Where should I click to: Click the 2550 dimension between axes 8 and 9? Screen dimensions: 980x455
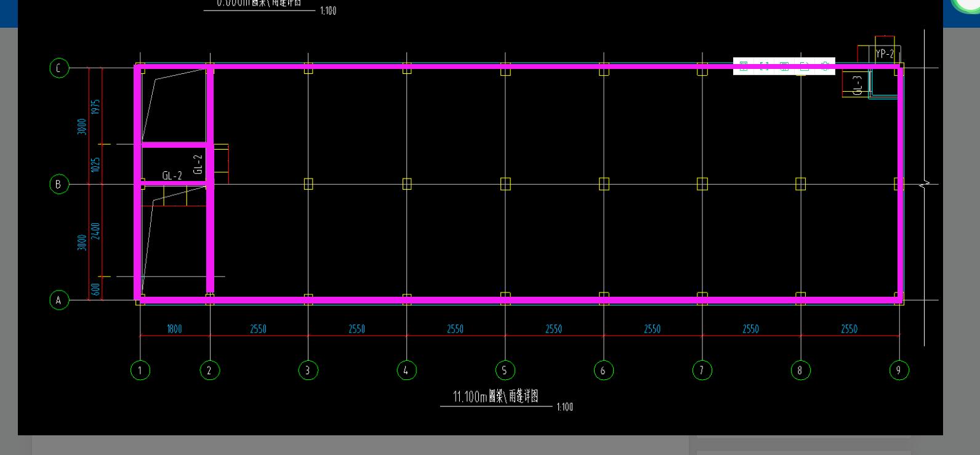point(849,329)
